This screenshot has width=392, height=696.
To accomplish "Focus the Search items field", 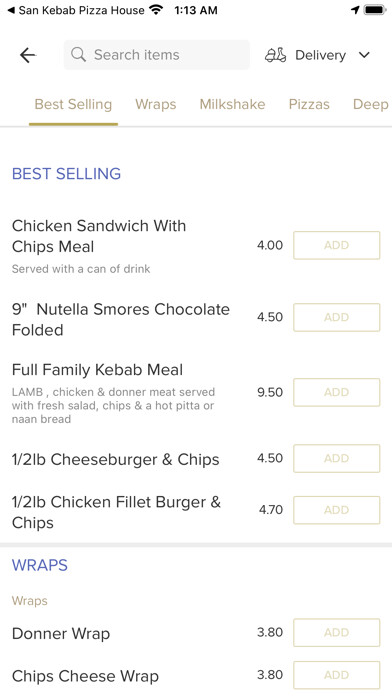I will [157, 55].
